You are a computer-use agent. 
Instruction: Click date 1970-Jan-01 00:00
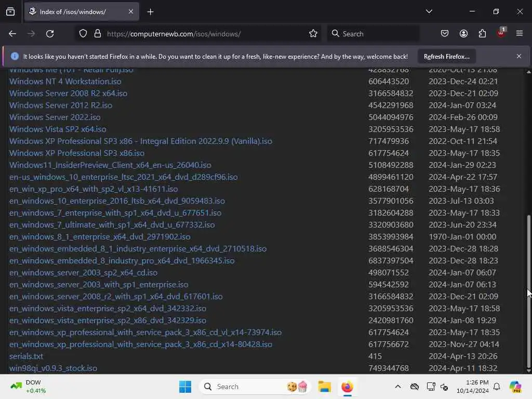[462, 237]
